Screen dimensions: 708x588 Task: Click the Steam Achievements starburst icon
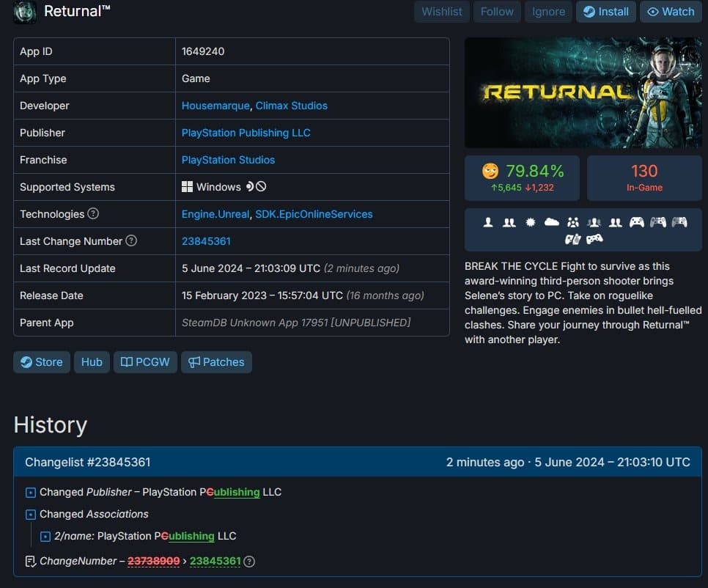(x=531, y=222)
